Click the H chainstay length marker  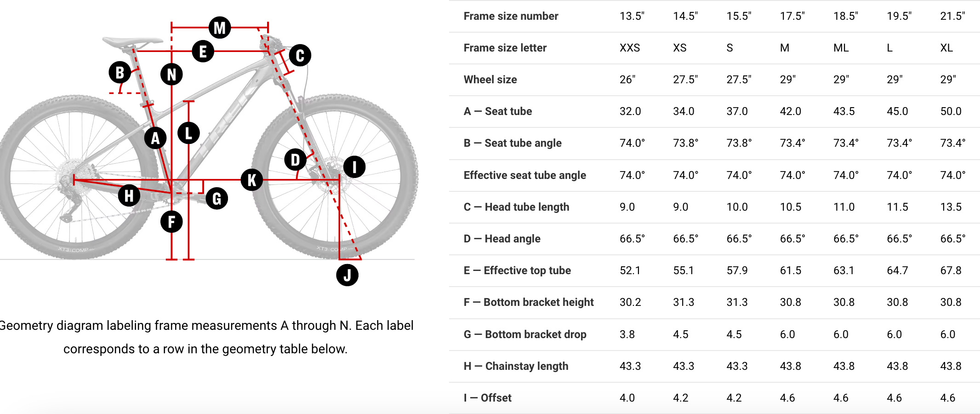tap(129, 195)
